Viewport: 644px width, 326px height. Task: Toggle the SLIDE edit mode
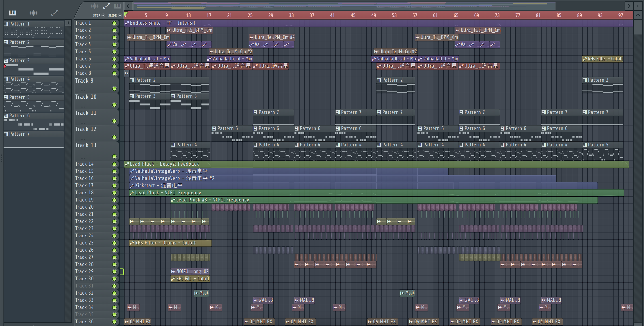coord(120,15)
